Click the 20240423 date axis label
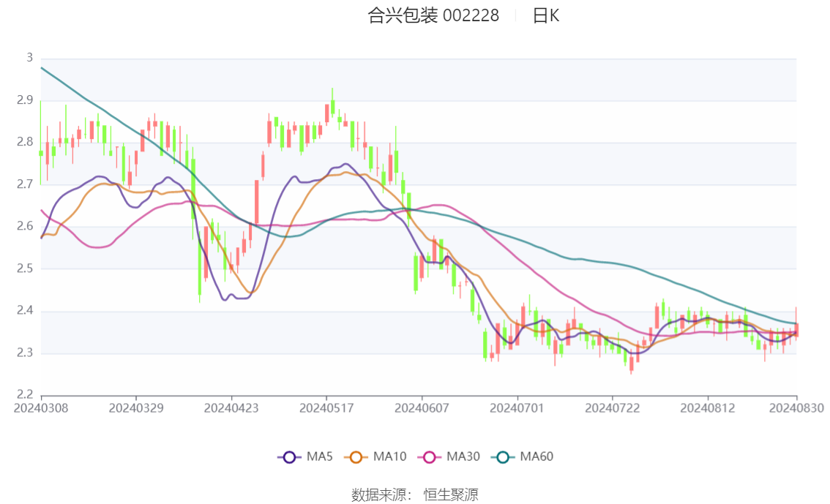The image size is (830, 504). pyautogui.click(x=231, y=407)
